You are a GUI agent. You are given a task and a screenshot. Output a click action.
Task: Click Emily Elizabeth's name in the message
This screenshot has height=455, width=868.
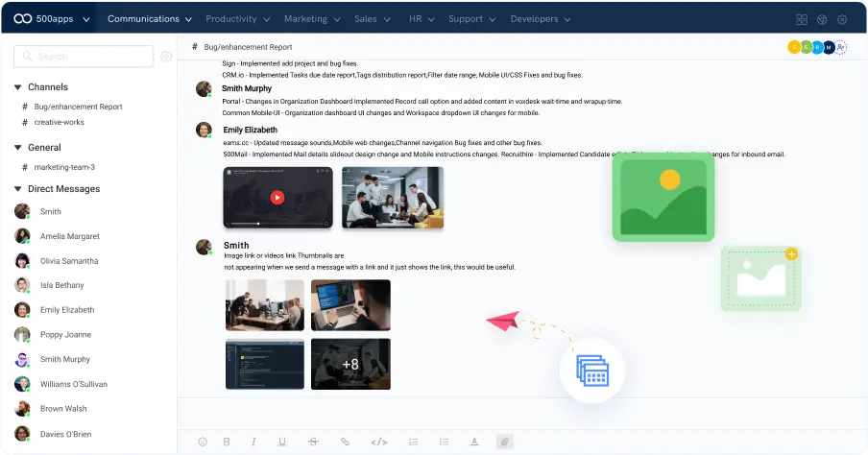coord(251,131)
